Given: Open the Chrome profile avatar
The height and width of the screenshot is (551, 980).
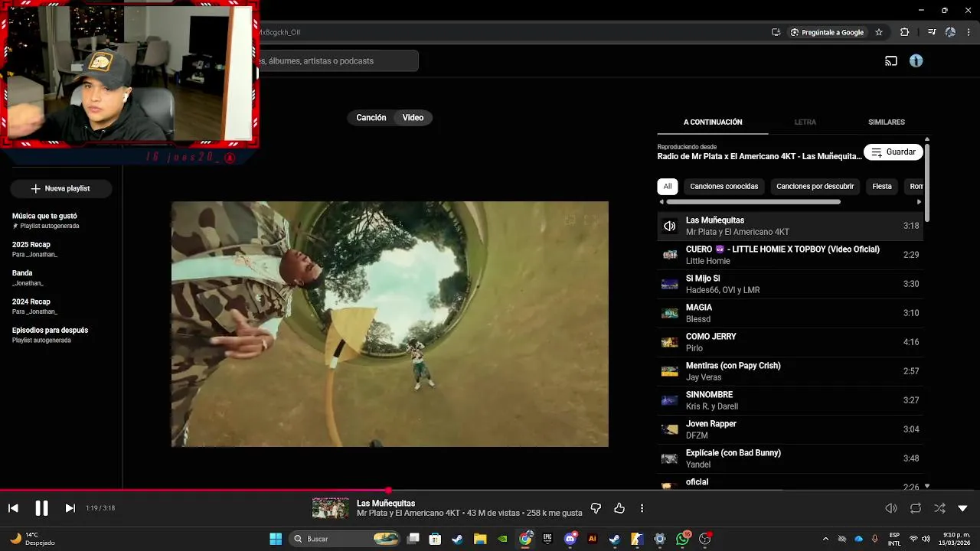Looking at the screenshot, I should [950, 32].
